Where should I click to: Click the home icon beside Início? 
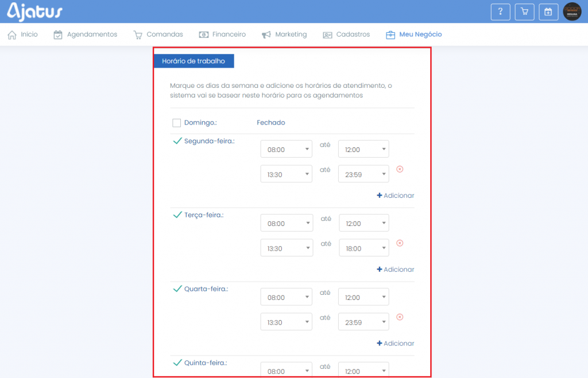click(12, 35)
